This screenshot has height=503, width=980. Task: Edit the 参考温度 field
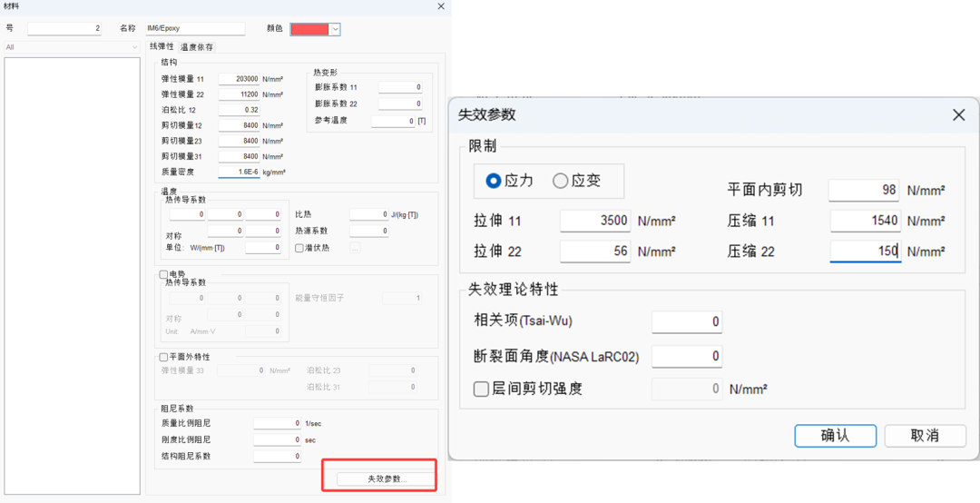pos(393,120)
